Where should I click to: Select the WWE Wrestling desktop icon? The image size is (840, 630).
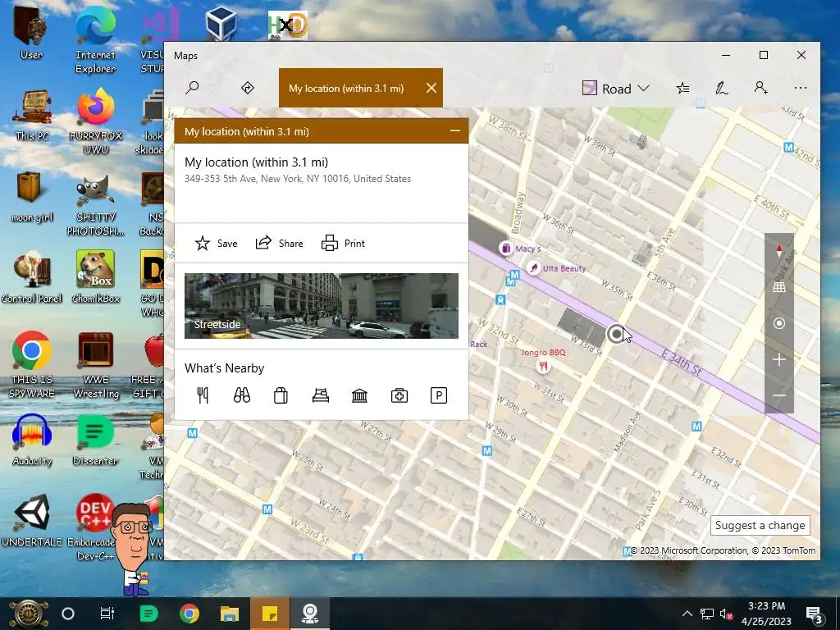[x=96, y=364]
